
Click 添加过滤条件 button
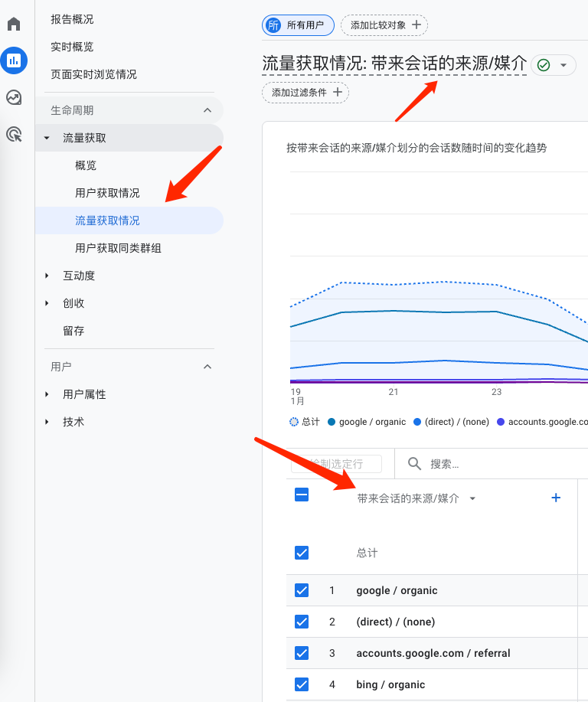(x=305, y=93)
